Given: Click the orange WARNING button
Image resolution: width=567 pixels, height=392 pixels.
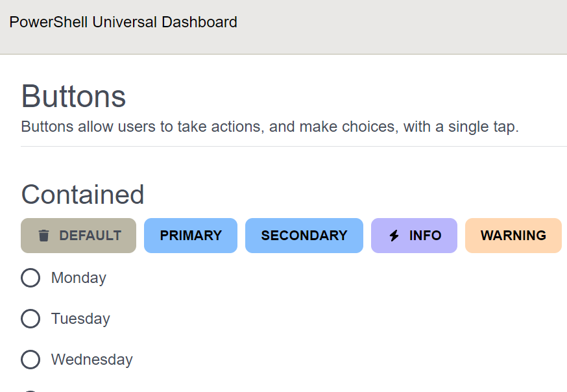Looking at the screenshot, I should pyautogui.click(x=513, y=236).
